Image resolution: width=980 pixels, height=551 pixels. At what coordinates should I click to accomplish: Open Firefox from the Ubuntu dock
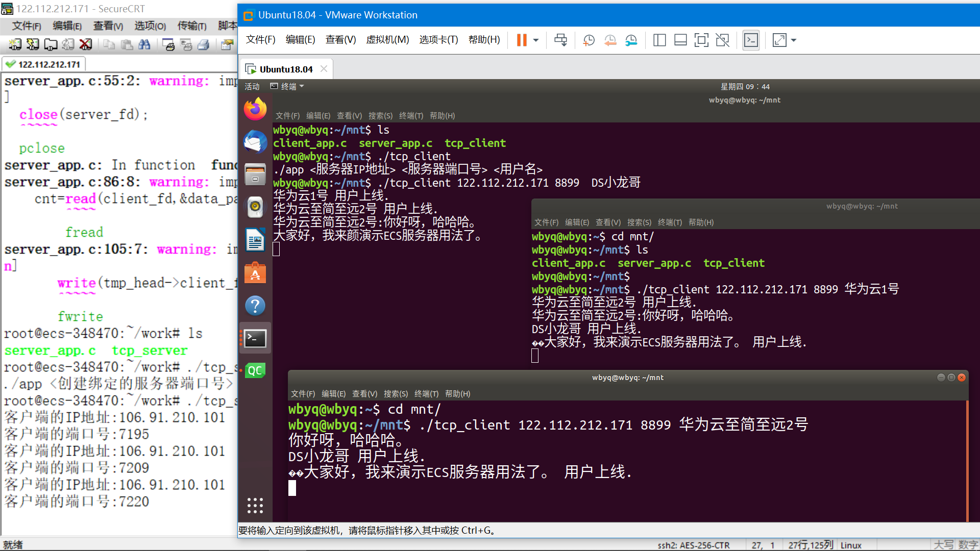(255, 109)
